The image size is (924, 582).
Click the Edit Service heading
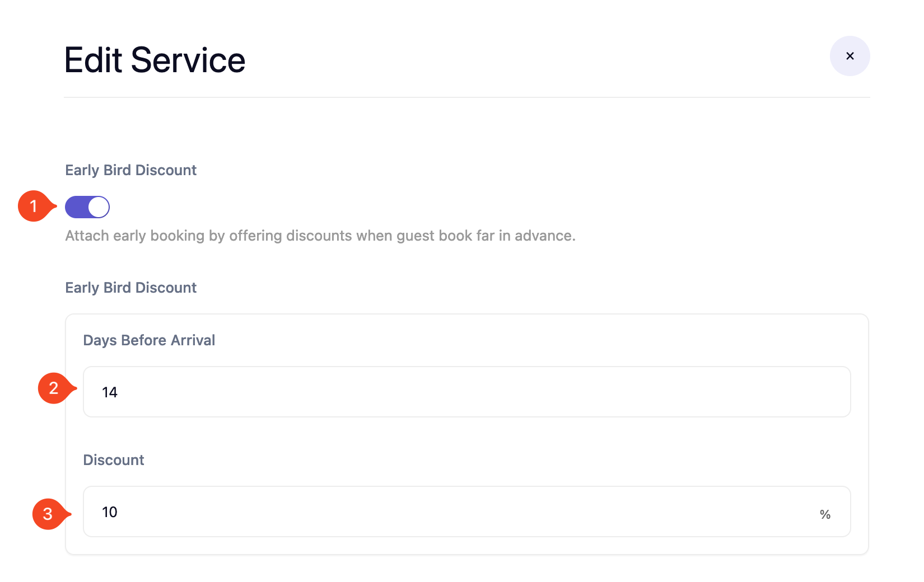click(x=155, y=60)
